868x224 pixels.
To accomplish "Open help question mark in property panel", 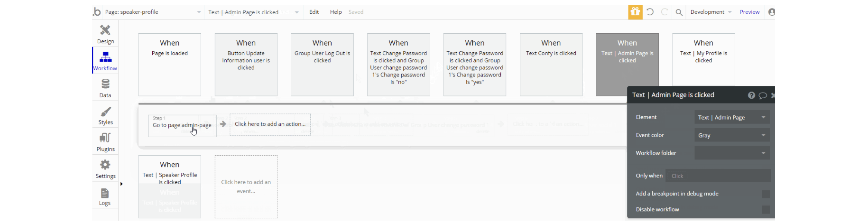I will [751, 95].
